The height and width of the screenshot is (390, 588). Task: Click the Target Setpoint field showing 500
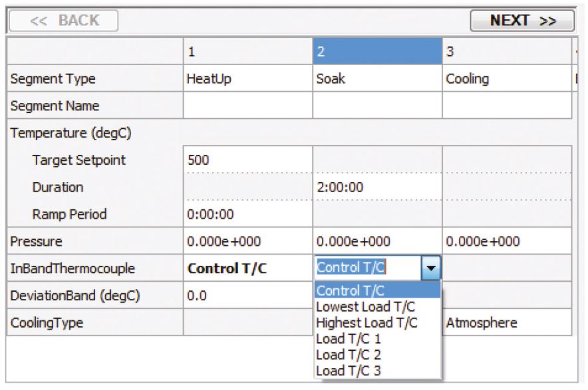[247, 160]
